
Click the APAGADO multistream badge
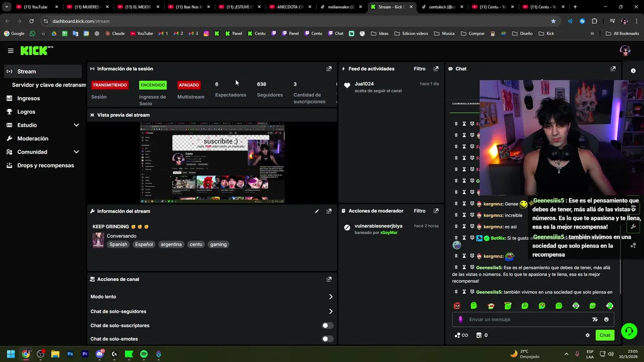pos(189,85)
